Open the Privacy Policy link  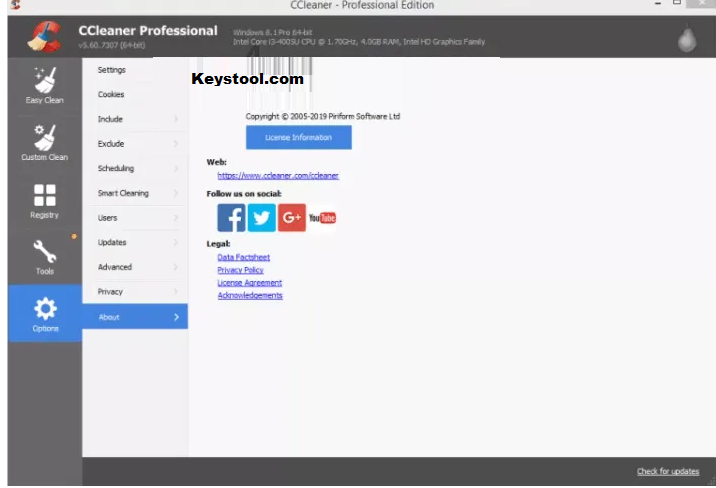coord(240,270)
